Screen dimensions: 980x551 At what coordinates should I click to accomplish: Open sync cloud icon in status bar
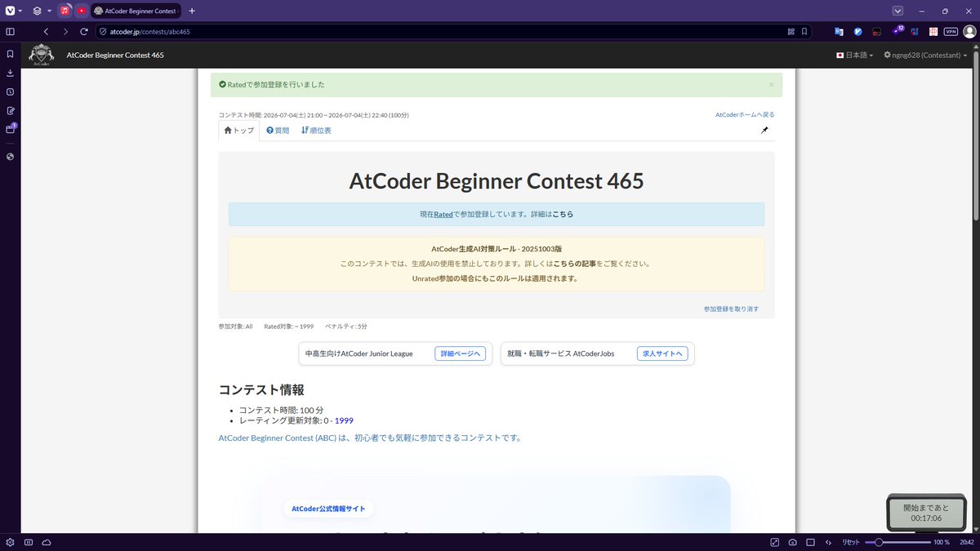(46, 542)
